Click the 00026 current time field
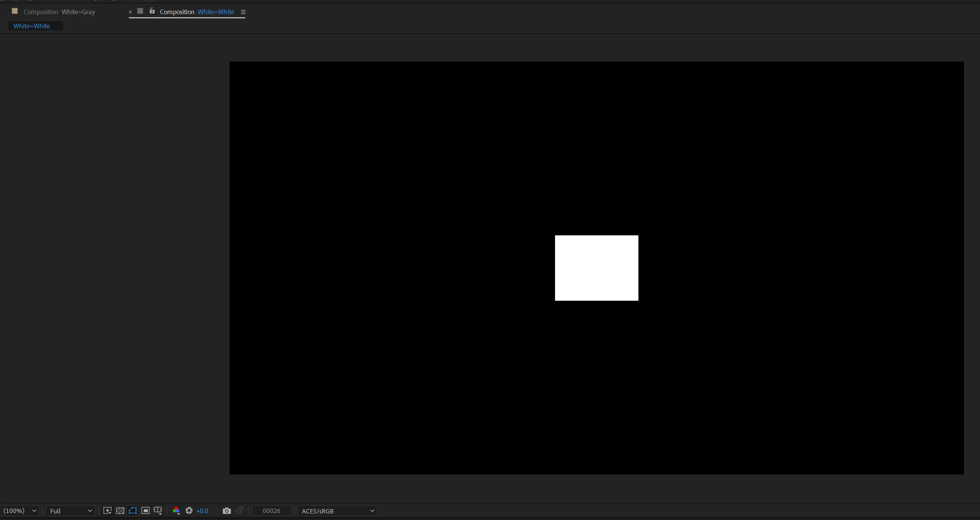 tap(272, 511)
